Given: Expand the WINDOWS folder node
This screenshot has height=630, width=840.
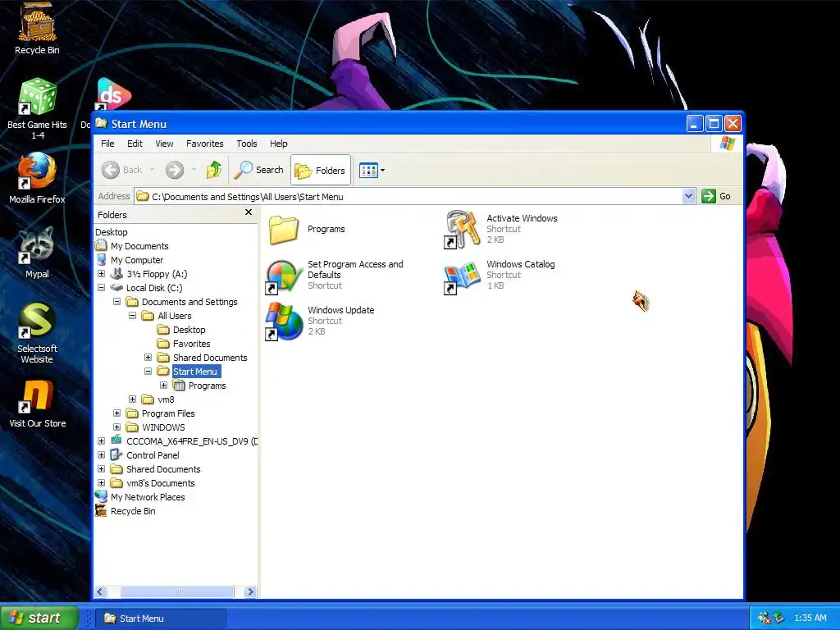Looking at the screenshot, I should coord(116,427).
